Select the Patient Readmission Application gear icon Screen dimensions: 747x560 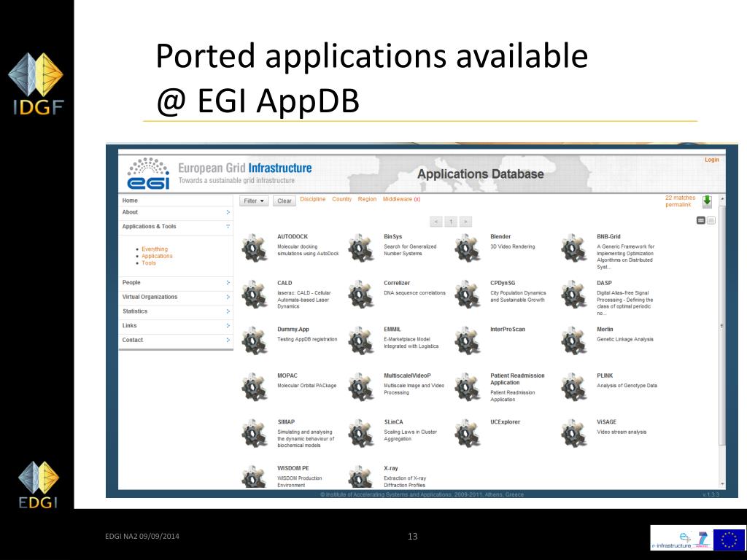point(468,387)
